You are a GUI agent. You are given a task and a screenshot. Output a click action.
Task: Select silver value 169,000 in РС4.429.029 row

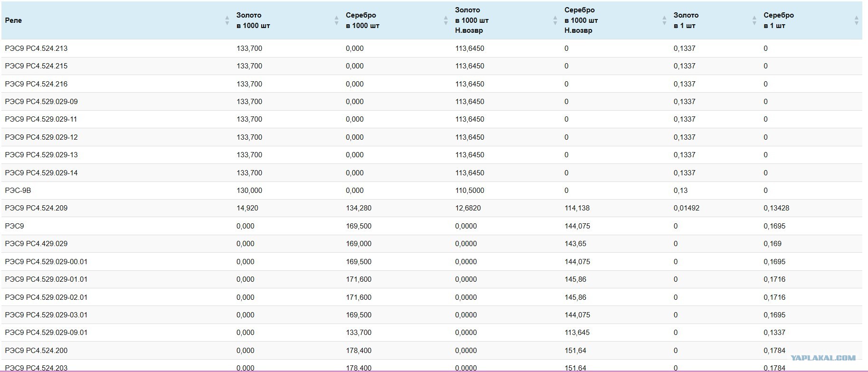pos(359,244)
